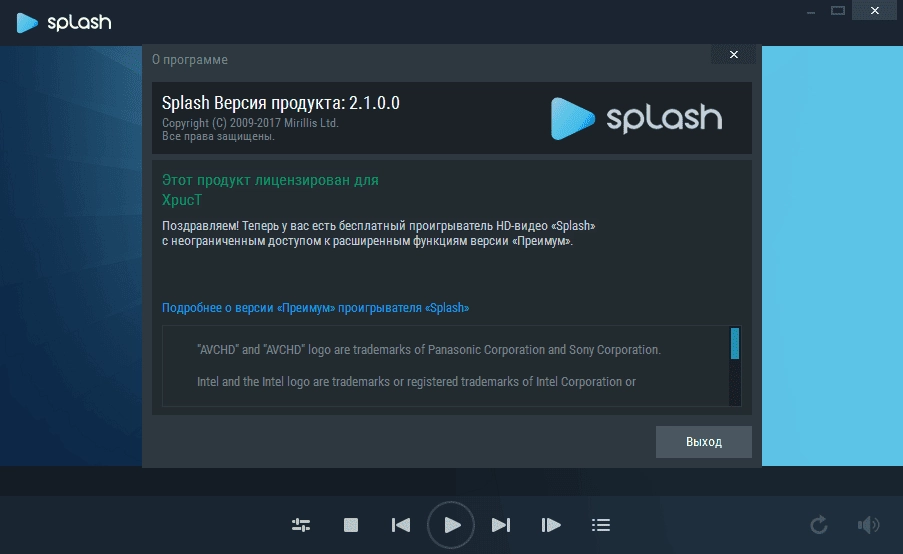Start playback with the round play button
903x554 pixels.
pyautogui.click(x=451, y=525)
